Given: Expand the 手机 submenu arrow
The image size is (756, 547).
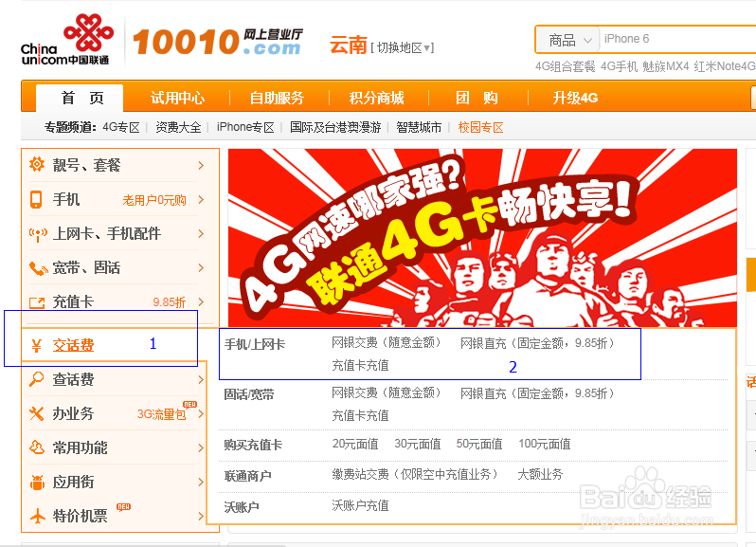Looking at the screenshot, I should [x=201, y=200].
